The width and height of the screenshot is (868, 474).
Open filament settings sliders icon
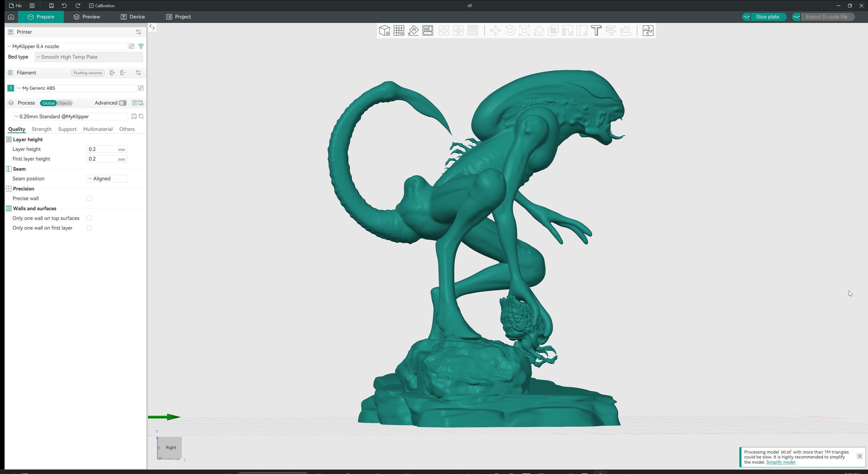pyautogui.click(x=139, y=73)
